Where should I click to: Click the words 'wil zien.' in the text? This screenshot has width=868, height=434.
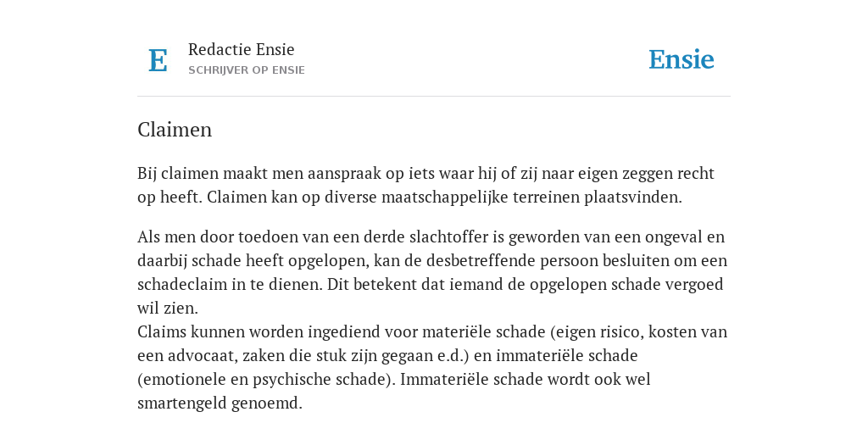(168, 309)
